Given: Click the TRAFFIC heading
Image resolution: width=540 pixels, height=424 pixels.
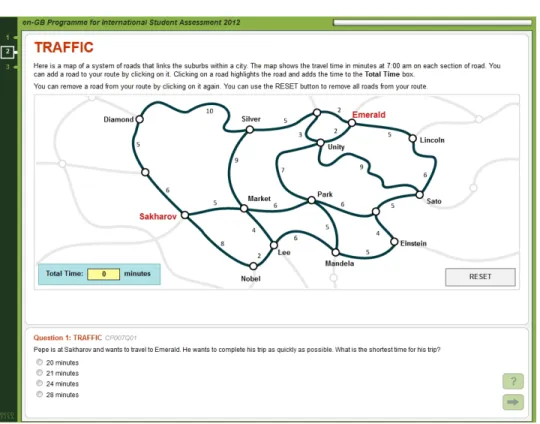Looking at the screenshot, I should (64, 48).
